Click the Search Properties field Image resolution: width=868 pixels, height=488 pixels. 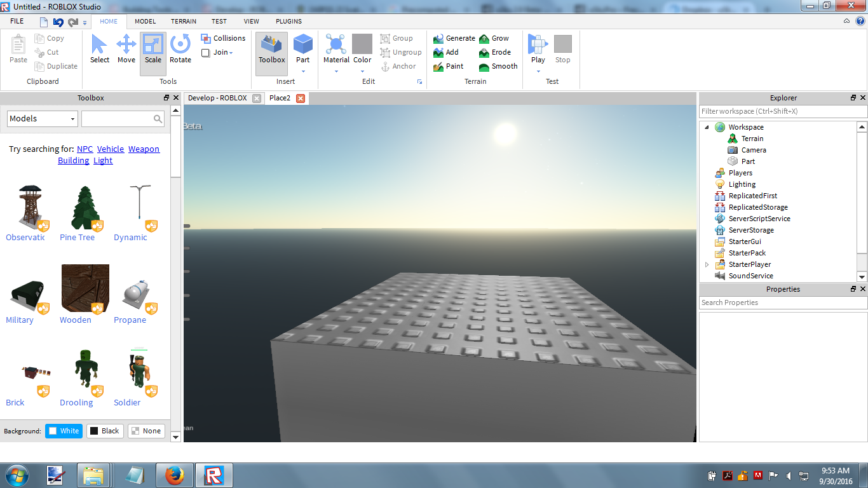pyautogui.click(x=783, y=302)
